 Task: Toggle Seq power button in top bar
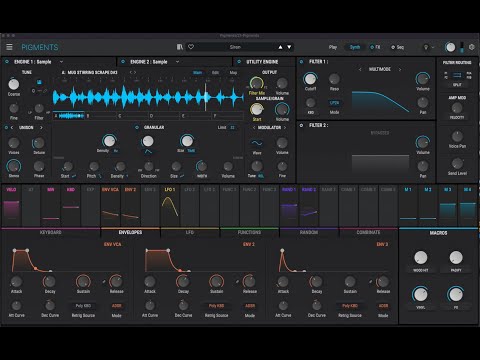(393, 47)
